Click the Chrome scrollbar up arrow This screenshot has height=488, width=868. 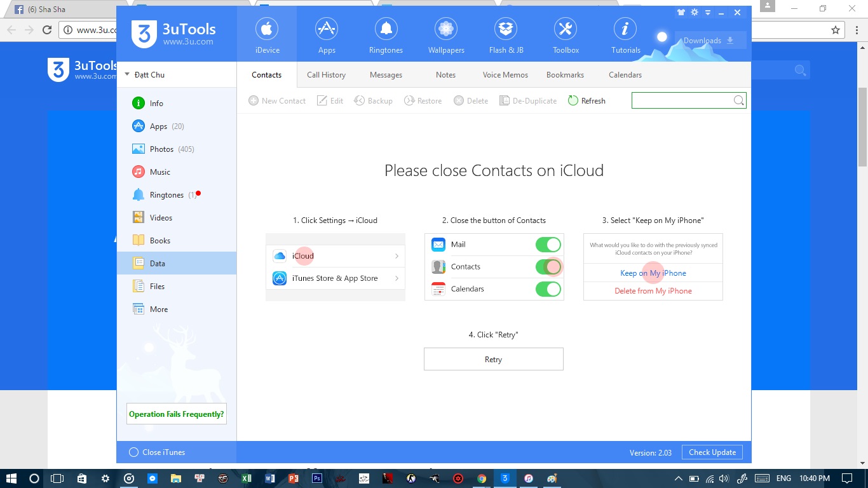[x=862, y=47]
